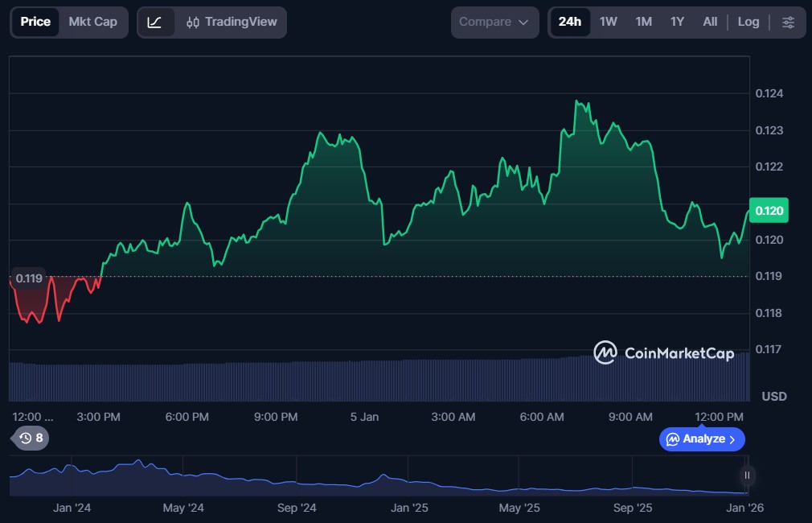Select the Price toggle

(35, 22)
